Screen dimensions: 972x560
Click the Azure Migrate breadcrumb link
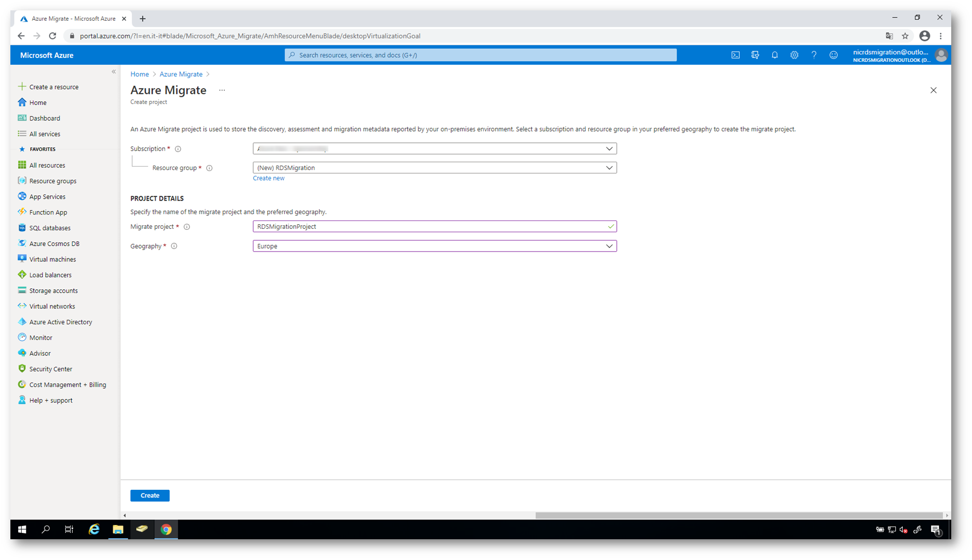(x=181, y=74)
